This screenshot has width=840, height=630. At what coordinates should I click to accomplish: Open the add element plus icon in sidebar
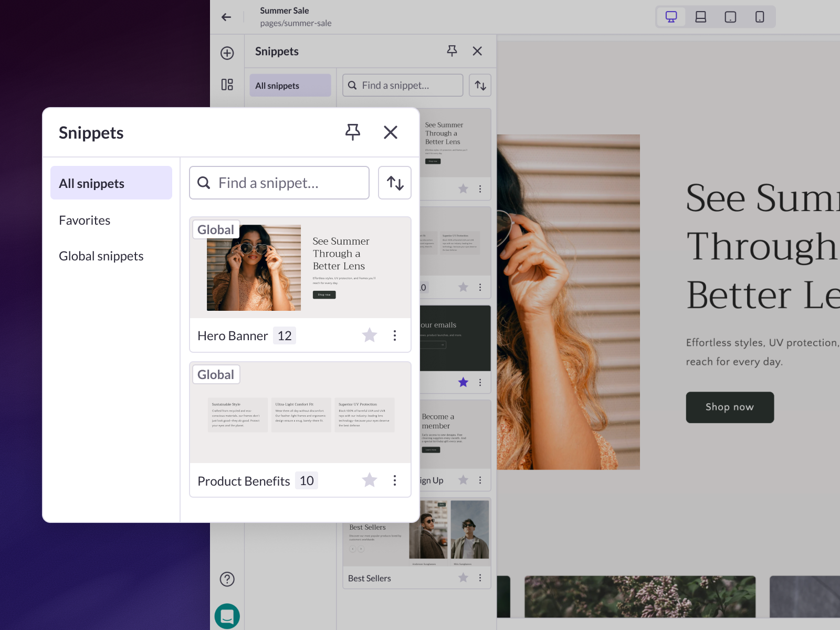227,53
